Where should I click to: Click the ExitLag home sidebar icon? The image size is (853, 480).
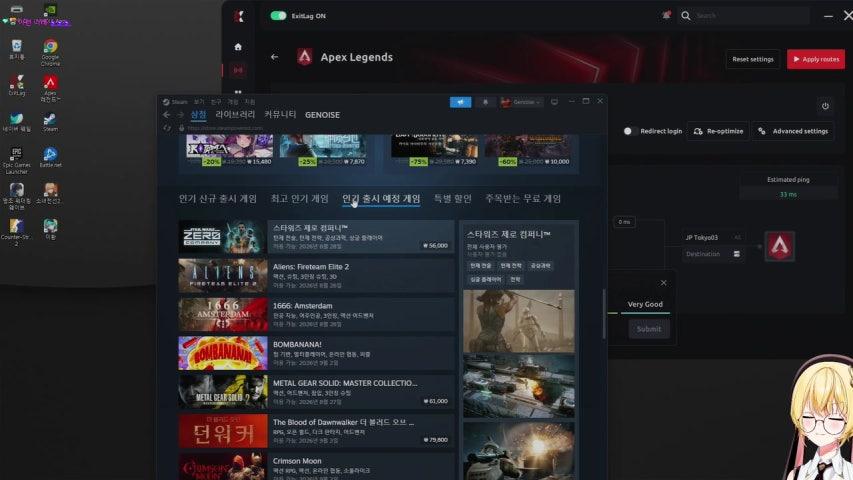coord(238,47)
